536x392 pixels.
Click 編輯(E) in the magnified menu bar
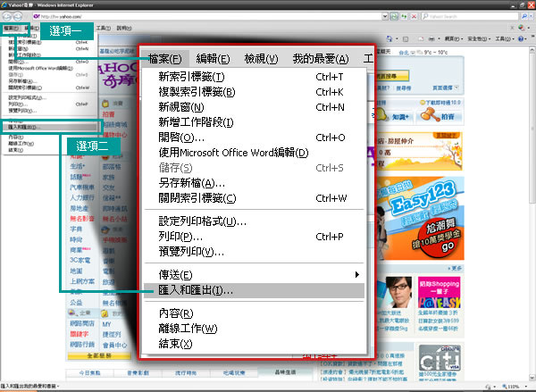click(x=213, y=59)
